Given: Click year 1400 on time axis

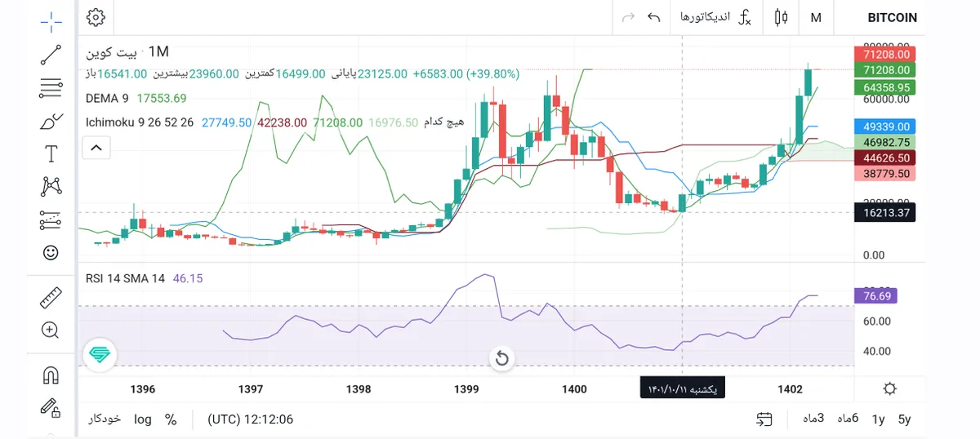Looking at the screenshot, I should [x=574, y=389].
